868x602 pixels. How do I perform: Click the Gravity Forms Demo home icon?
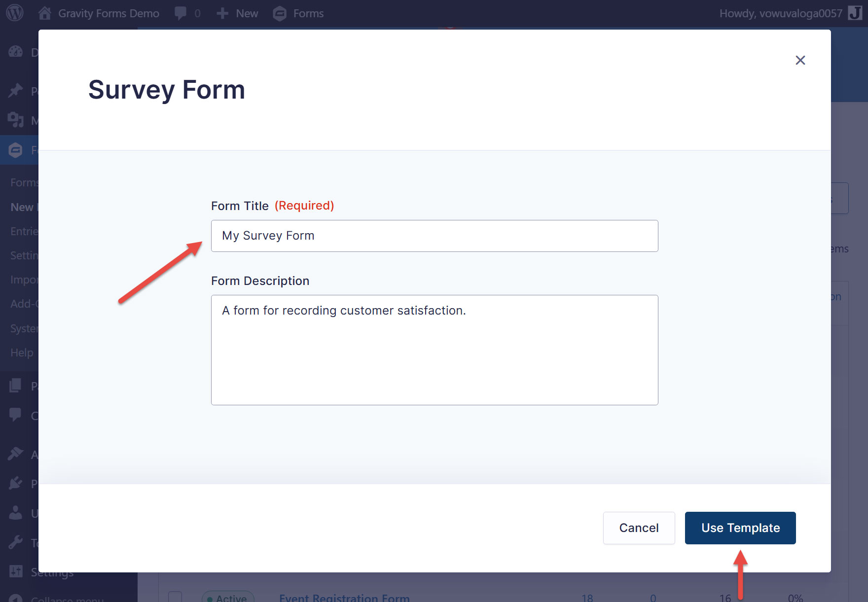pyautogui.click(x=45, y=13)
